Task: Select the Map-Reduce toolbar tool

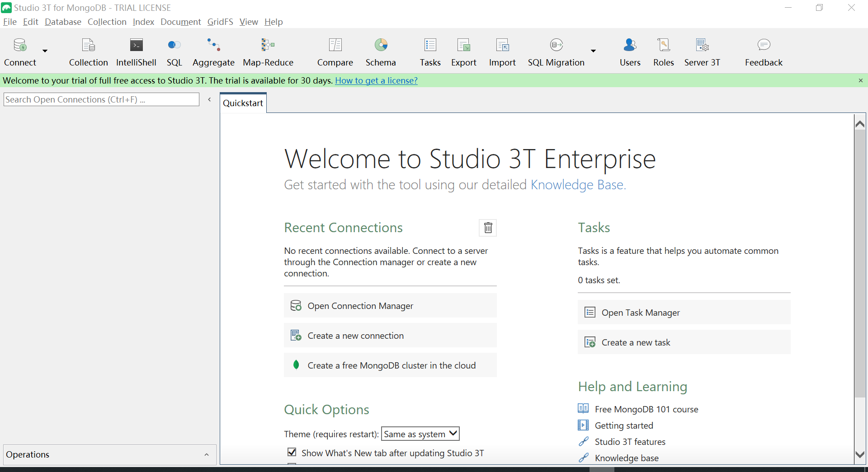Action: [268, 52]
